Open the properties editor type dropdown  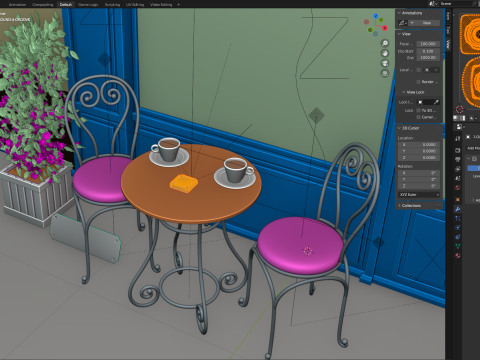click(x=460, y=127)
